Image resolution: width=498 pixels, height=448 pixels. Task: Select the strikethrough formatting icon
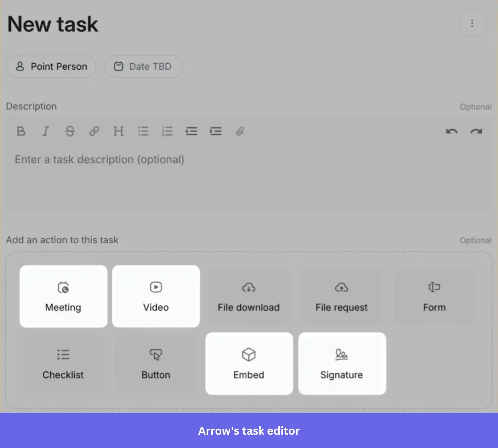pyautogui.click(x=70, y=131)
